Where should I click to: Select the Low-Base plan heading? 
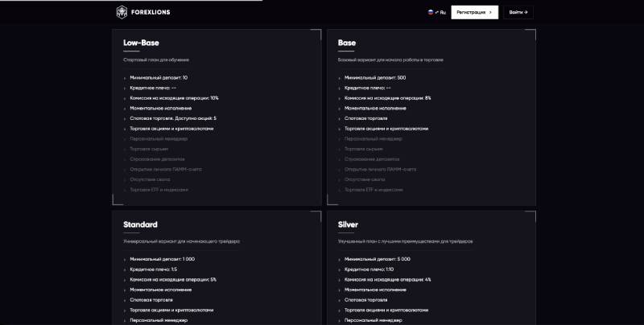pos(140,43)
